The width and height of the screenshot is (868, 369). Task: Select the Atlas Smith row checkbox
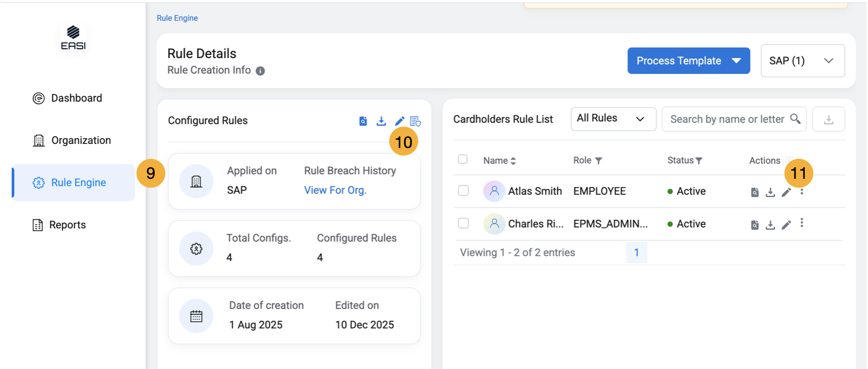pyautogui.click(x=463, y=191)
